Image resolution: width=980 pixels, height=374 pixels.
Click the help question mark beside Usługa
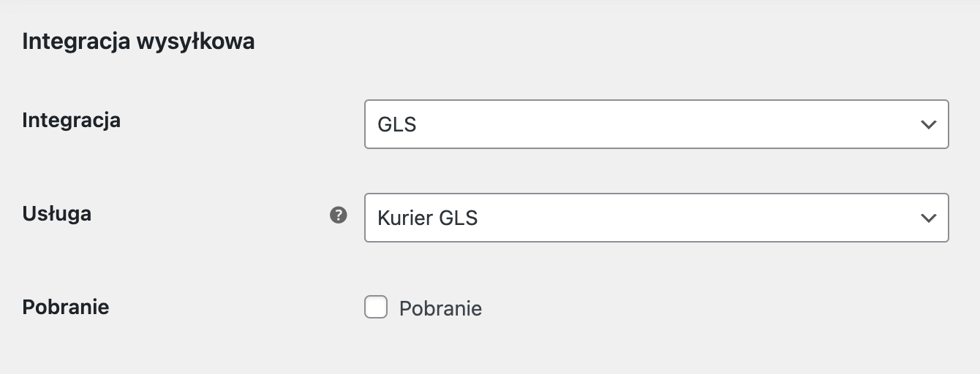point(339,215)
